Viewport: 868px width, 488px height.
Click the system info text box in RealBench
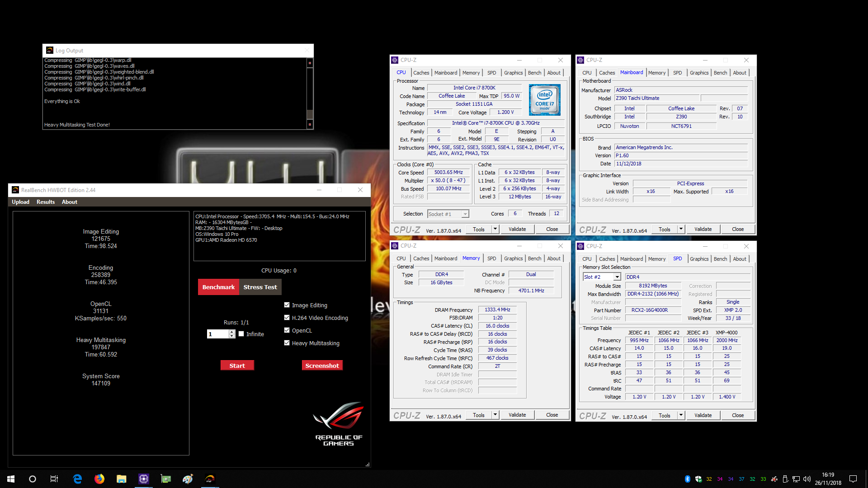click(279, 236)
